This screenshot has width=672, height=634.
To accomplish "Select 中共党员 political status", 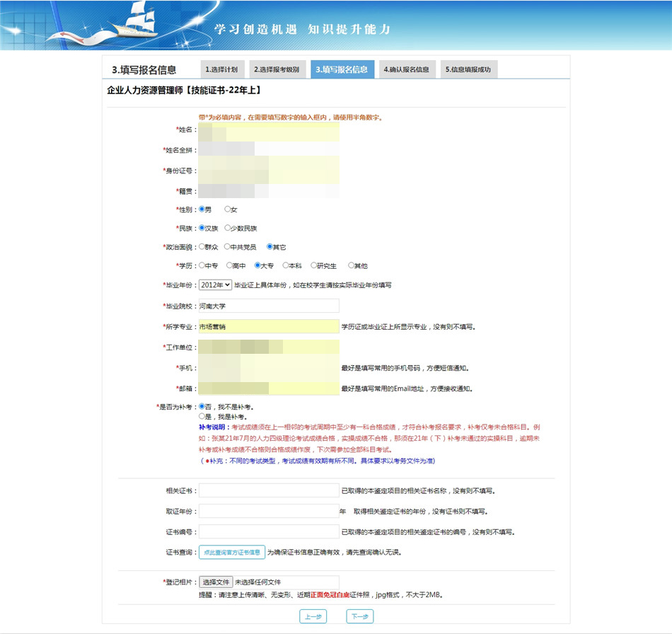I will (227, 246).
